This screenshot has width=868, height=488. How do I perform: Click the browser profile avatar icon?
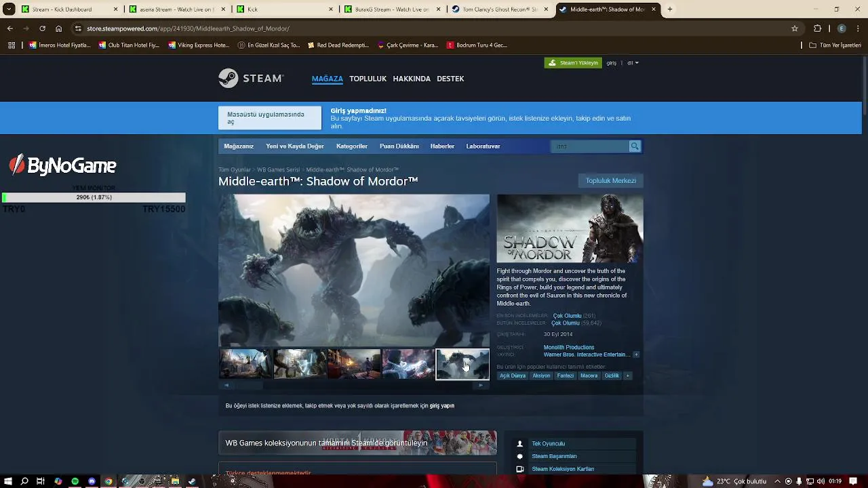click(x=842, y=28)
